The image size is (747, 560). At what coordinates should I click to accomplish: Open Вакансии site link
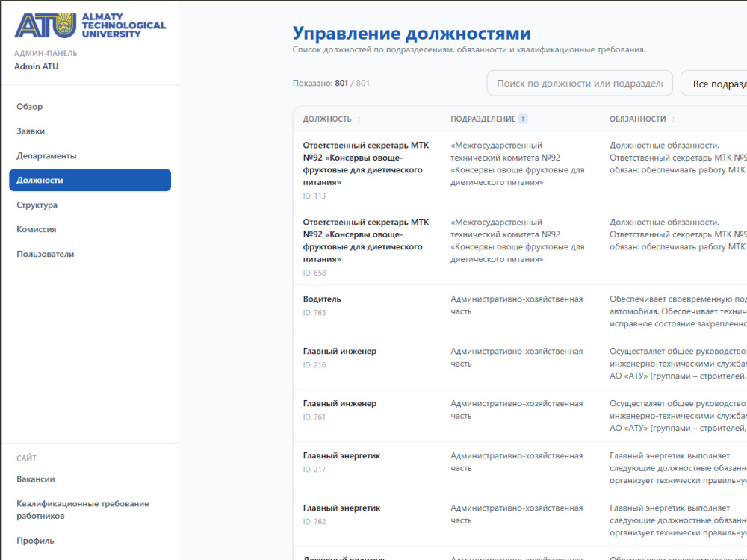[90, 479]
